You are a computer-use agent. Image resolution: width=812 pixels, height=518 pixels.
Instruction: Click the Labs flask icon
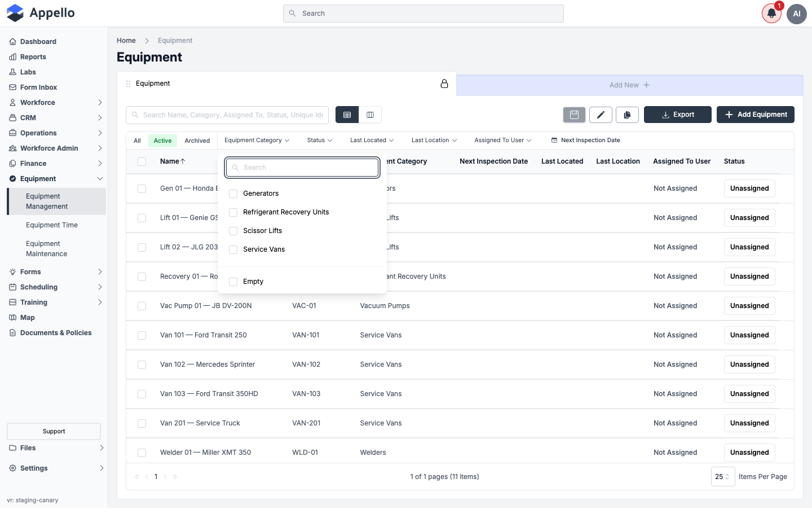coord(13,72)
